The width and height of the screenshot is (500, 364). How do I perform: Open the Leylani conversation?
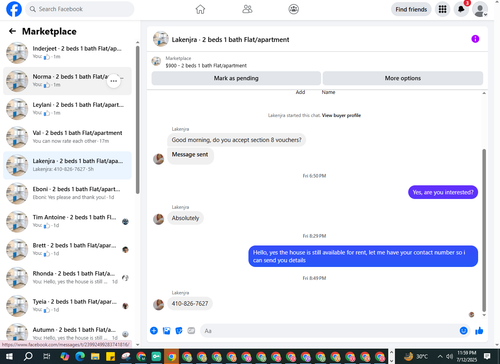tap(67, 109)
